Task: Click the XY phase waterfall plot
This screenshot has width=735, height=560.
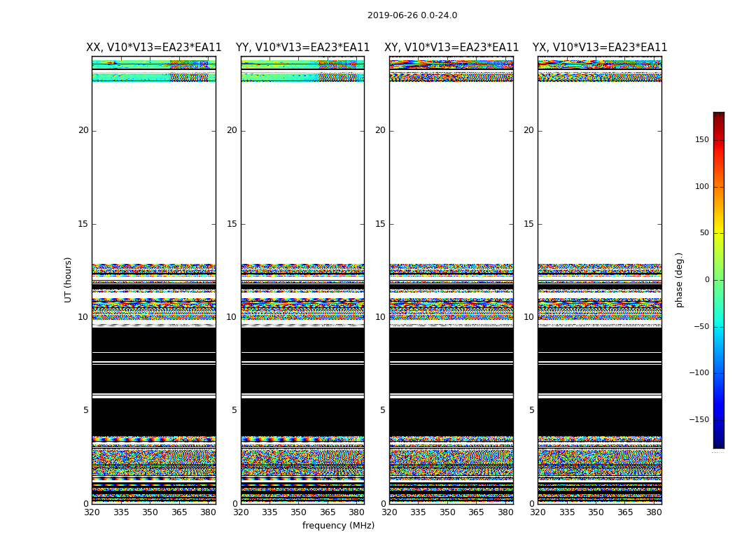Action: click(x=451, y=280)
